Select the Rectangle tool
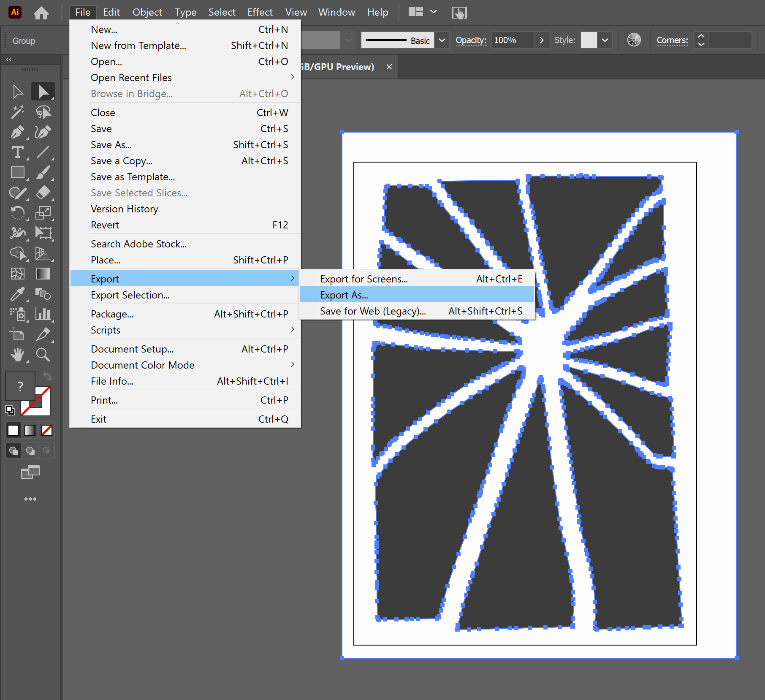Viewport: 765px width, 700px height. pyautogui.click(x=18, y=172)
